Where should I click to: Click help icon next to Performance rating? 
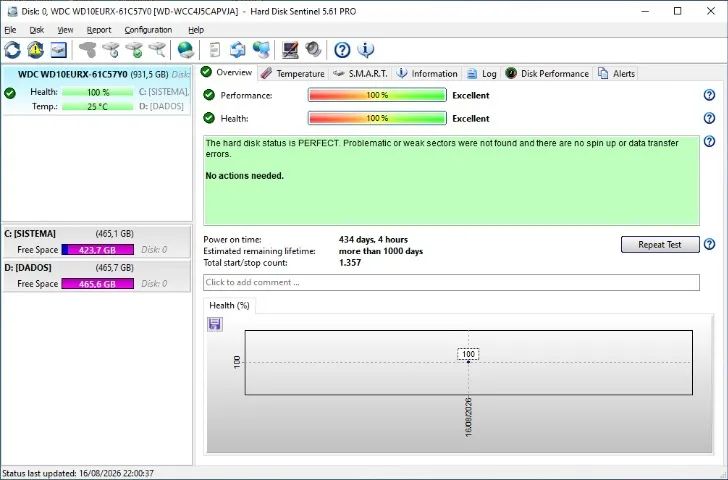point(709,95)
